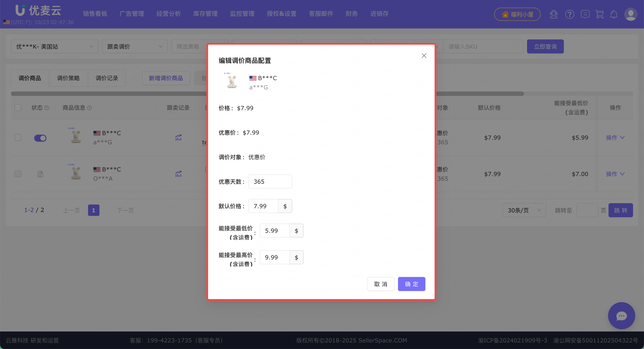Open floating chat support bubble
Viewport: 644px width, 349px height.
click(621, 316)
